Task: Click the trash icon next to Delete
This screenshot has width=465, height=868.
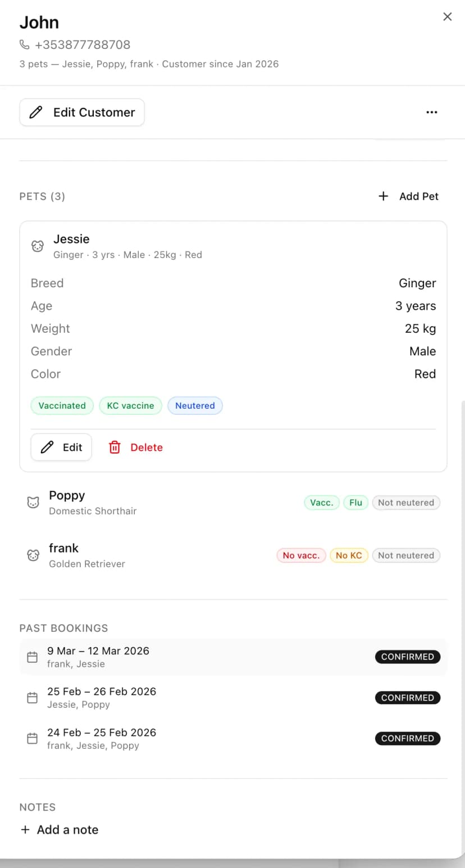Action: 115,447
